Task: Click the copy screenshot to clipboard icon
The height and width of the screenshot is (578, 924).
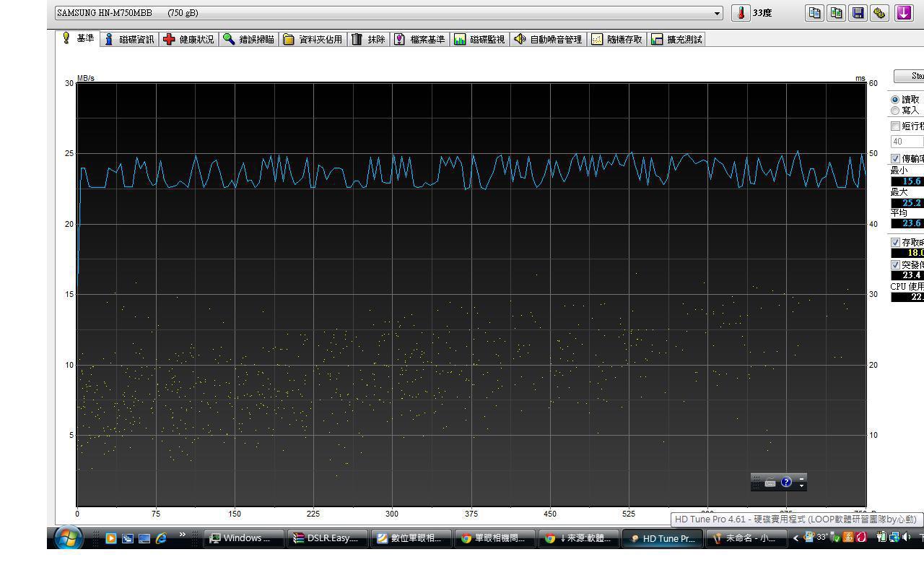Action: (836, 13)
